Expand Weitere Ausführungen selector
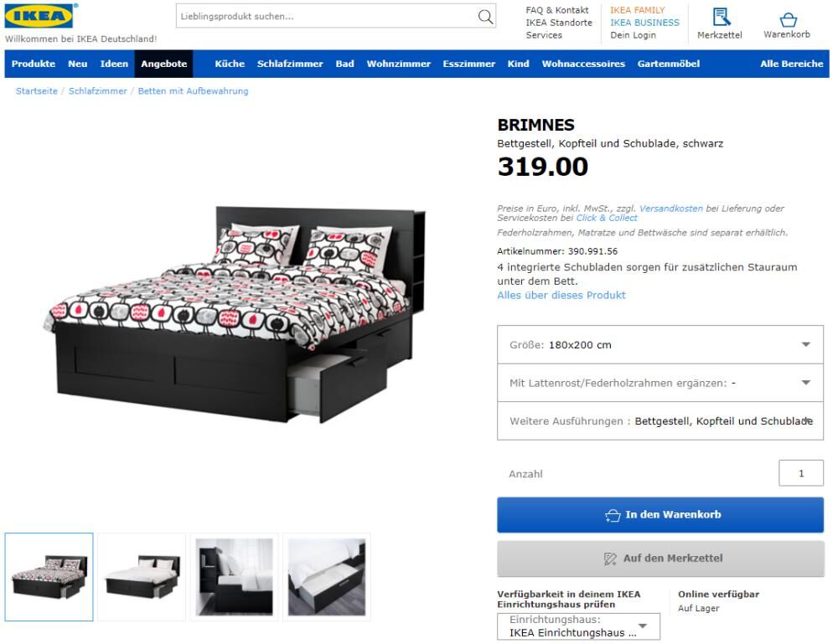Image resolution: width=838 pixels, height=644 pixels. point(660,420)
